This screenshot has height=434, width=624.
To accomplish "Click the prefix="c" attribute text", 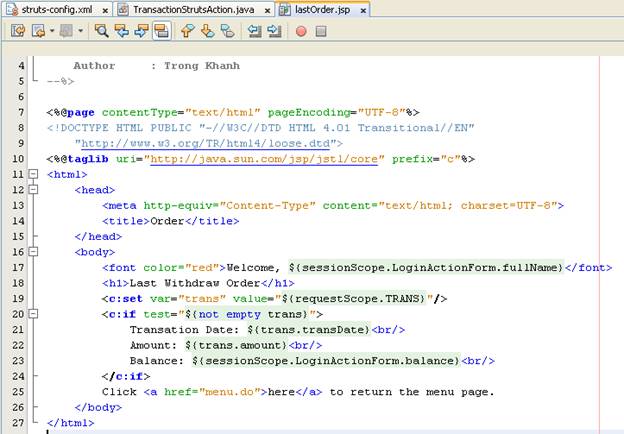I will tap(426, 159).
